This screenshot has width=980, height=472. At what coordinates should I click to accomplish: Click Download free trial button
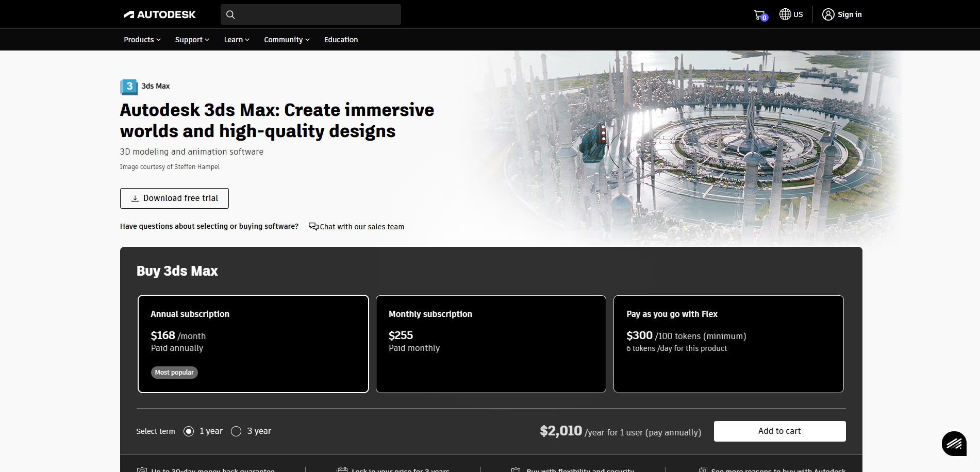pos(174,198)
